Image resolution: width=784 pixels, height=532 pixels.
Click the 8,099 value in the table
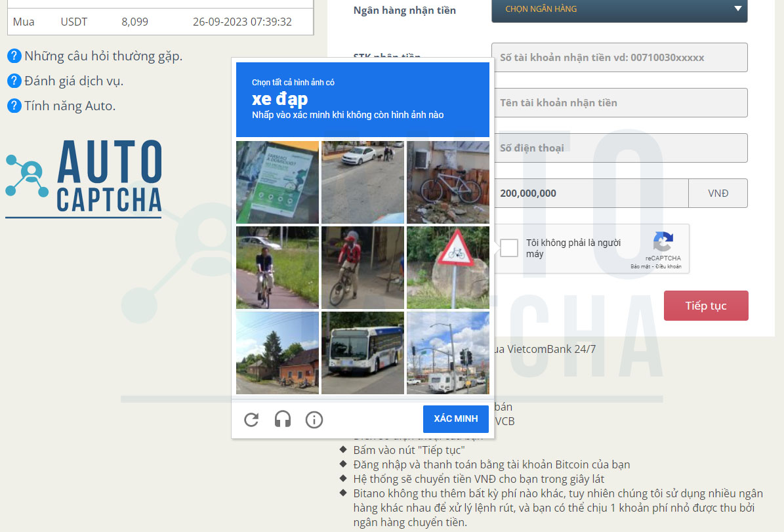click(135, 22)
